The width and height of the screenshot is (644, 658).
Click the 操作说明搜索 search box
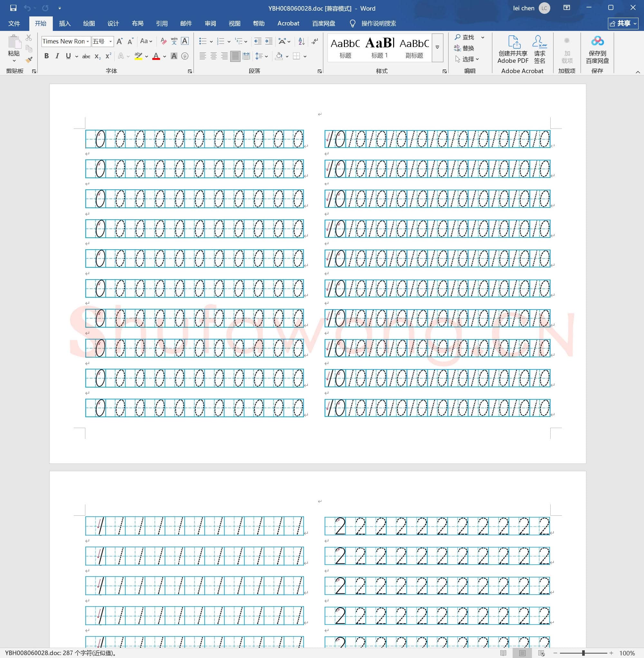click(378, 23)
